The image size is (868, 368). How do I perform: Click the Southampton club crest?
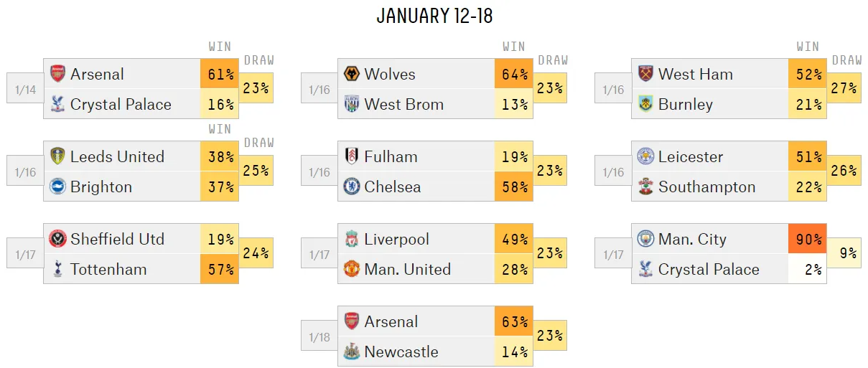pyautogui.click(x=645, y=187)
